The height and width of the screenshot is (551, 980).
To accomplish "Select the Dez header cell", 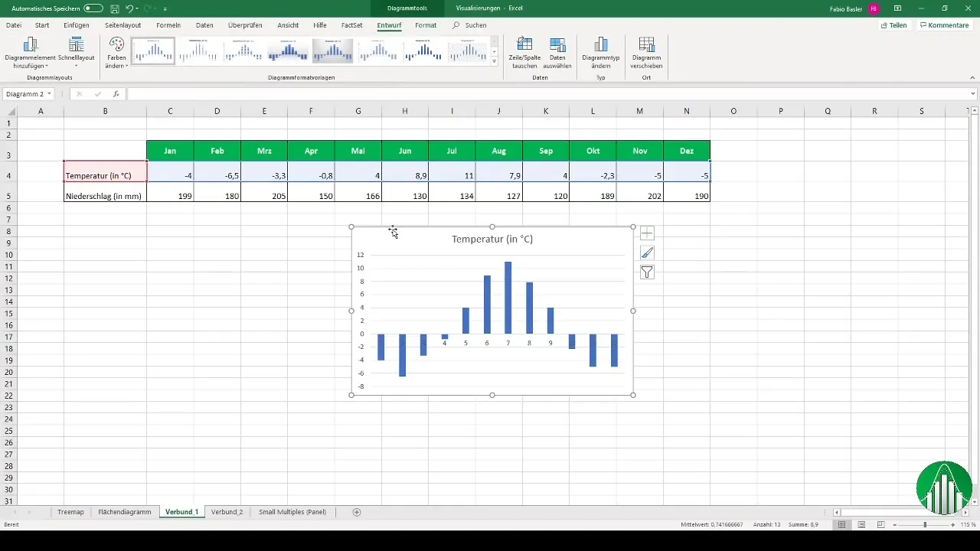I will click(x=687, y=151).
